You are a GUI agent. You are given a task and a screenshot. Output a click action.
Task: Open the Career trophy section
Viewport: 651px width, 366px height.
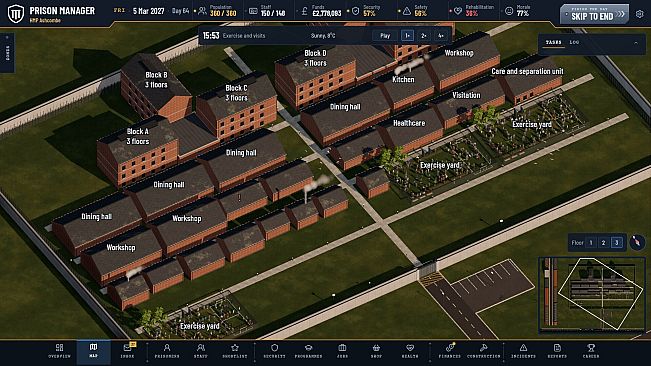591,351
